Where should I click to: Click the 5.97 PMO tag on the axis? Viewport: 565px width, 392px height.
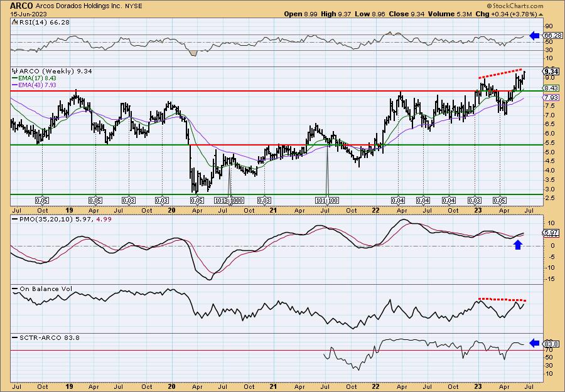click(552, 233)
